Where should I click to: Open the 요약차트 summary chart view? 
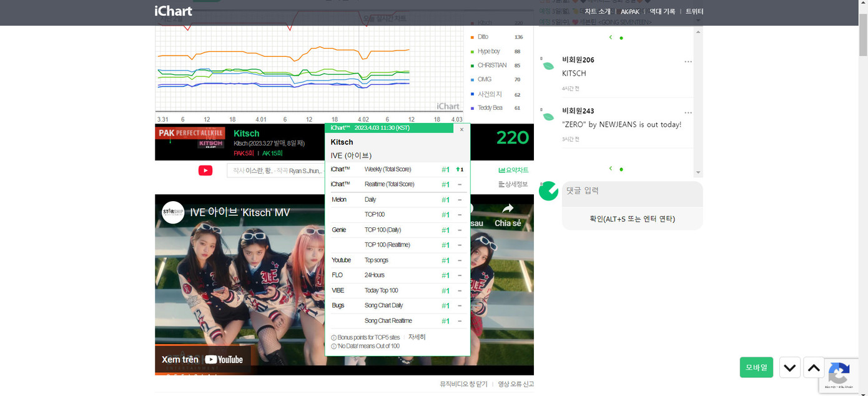click(513, 170)
